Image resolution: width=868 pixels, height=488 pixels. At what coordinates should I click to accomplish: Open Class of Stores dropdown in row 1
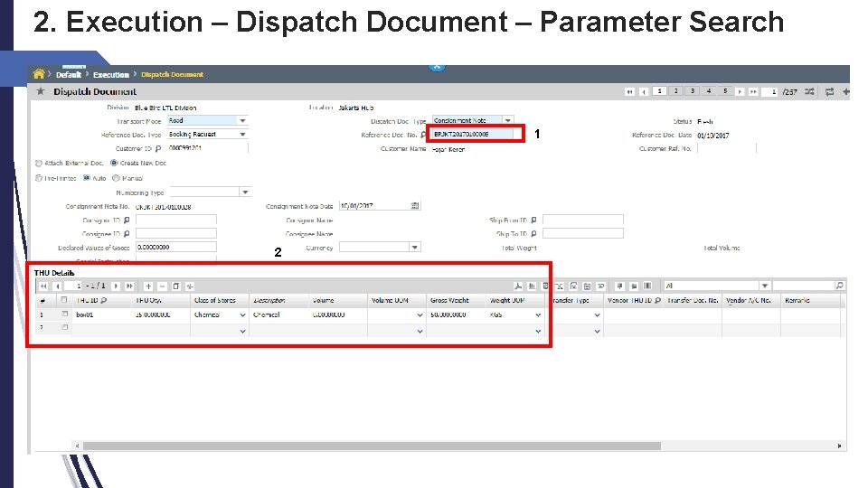click(242, 314)
